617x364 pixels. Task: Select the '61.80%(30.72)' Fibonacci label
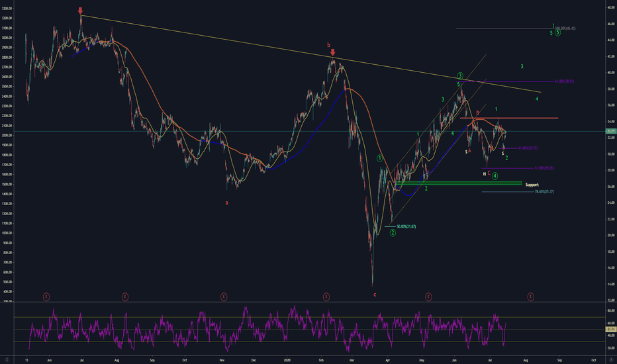click(x=528, y=148)
